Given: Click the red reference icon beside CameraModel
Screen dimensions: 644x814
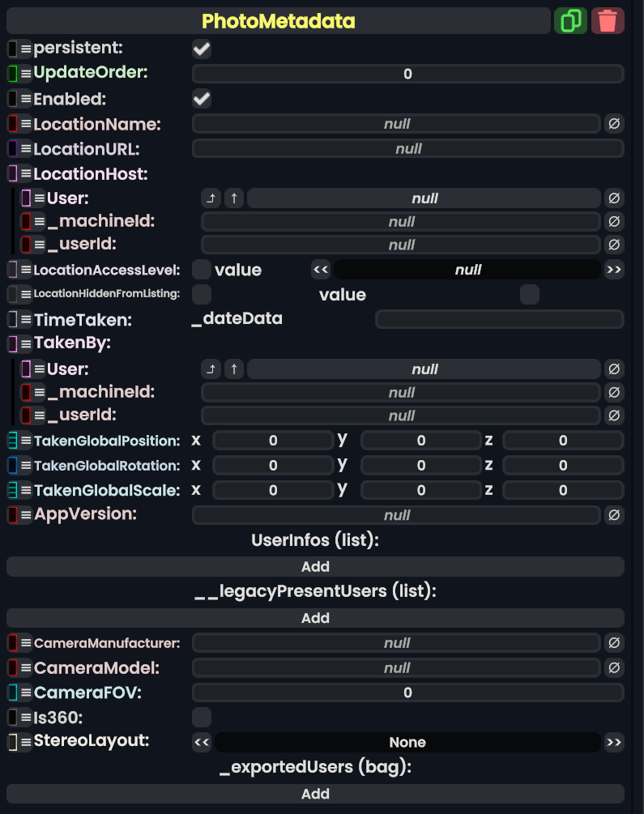Looking at the screenshot, I should (x=13, y=668).
